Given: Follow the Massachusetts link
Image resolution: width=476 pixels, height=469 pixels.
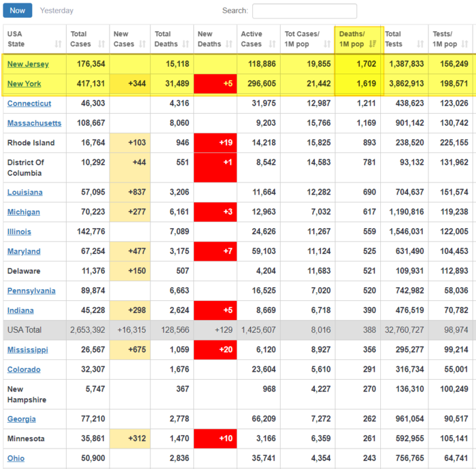Looking at the screenshot, I should 34,123.
